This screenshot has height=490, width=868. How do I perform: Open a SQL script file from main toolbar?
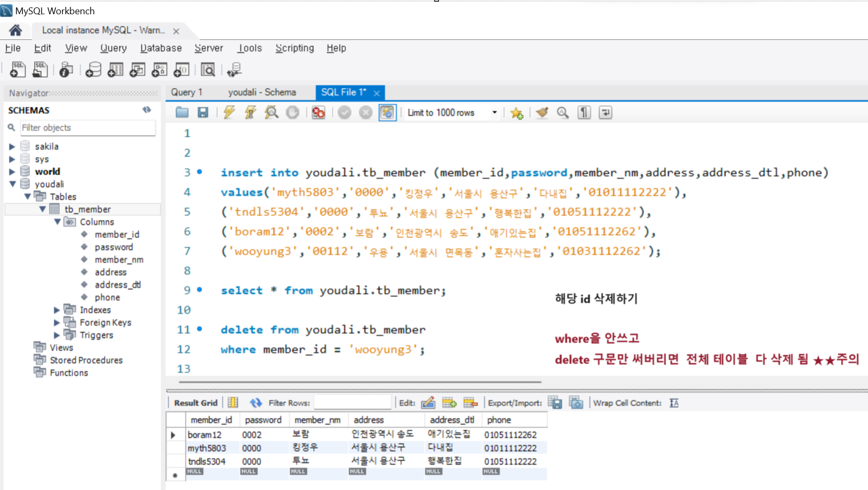point(40,69)
